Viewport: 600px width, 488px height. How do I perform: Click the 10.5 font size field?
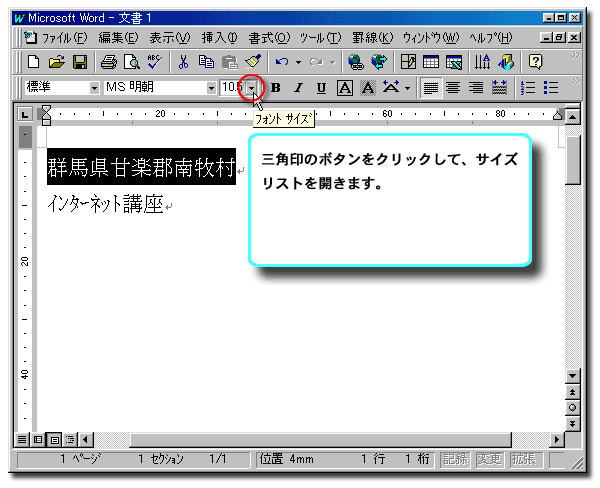pos(233,88)
